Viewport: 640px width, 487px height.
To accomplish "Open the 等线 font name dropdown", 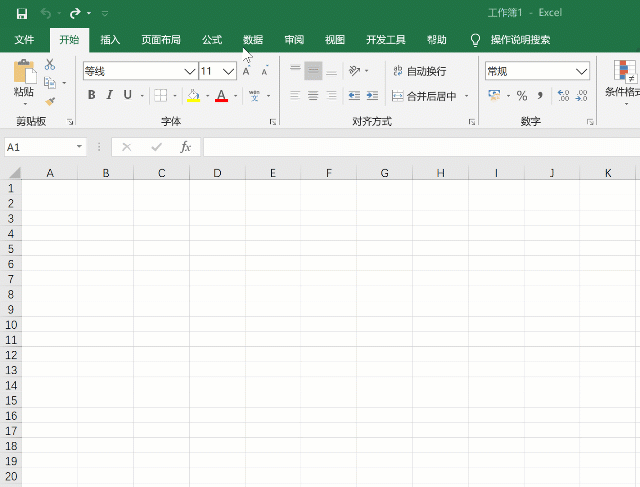I will pos(190,71).
